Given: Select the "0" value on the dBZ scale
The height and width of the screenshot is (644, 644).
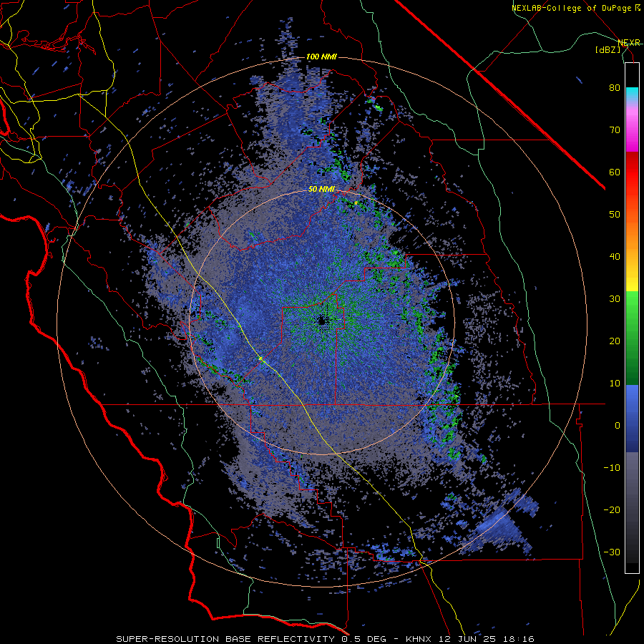Looking at the screenshot, I should pos(618,426).
